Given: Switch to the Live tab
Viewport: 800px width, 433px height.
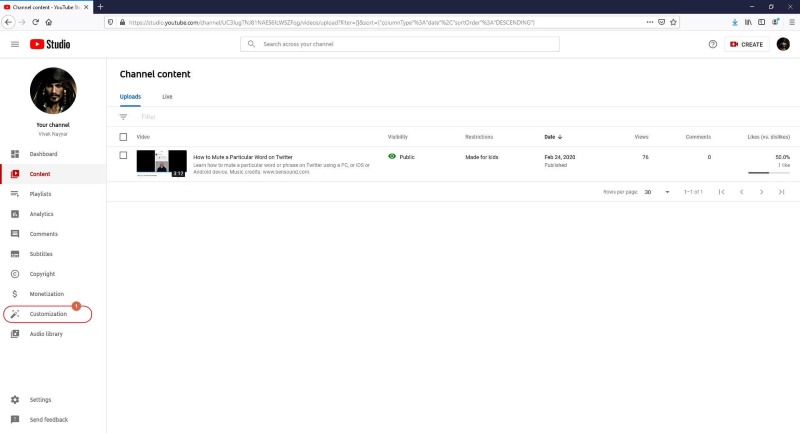Looking at the screenshot, I should pos(167,96).
